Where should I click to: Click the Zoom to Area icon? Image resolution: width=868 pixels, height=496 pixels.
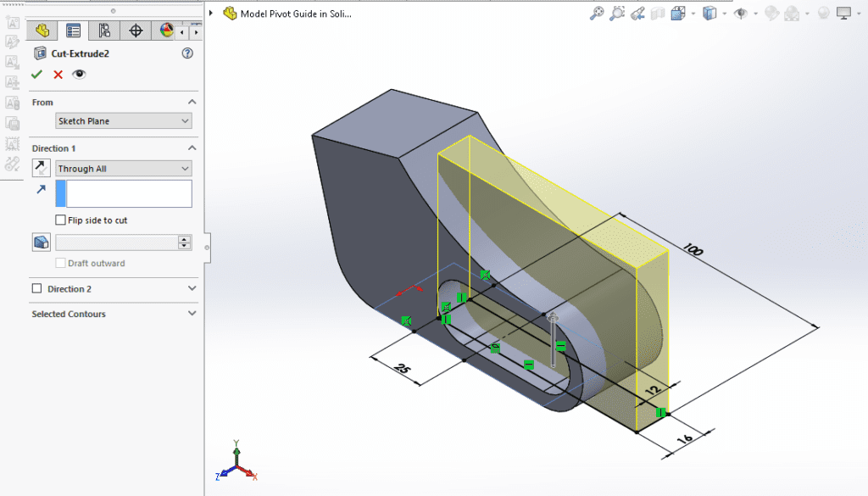tap(617, 14)
